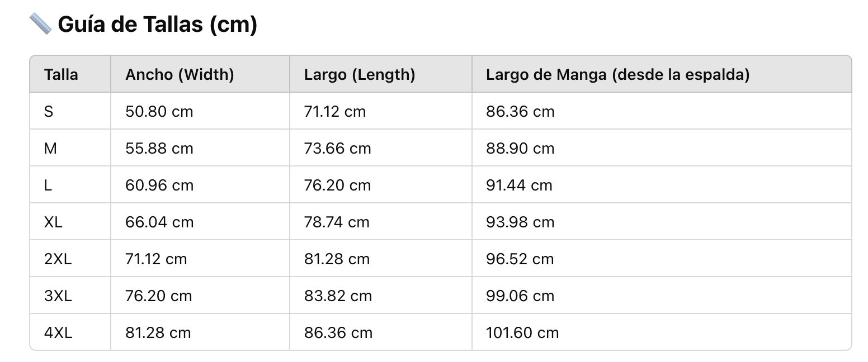This screenshot has width=868, height=362.
Task: Click the 50.80 cm width value
Action: pyautogui.click(x=159, y=112)
